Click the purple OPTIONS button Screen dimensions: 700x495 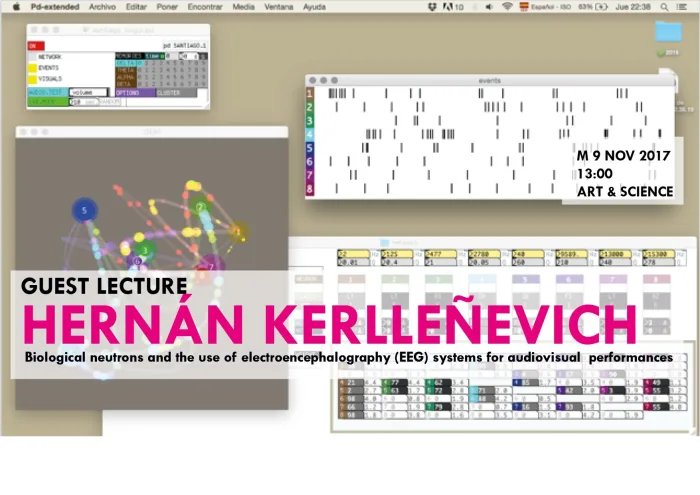tap(136, 93)
